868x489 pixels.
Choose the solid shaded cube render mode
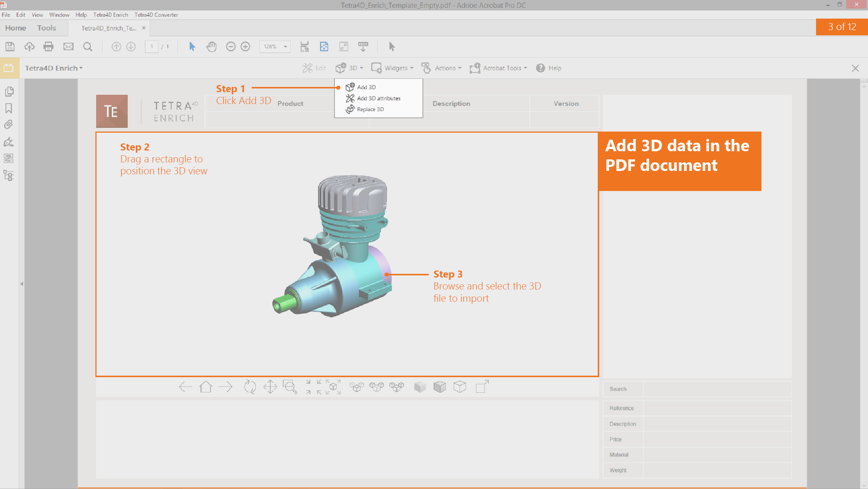420,387
